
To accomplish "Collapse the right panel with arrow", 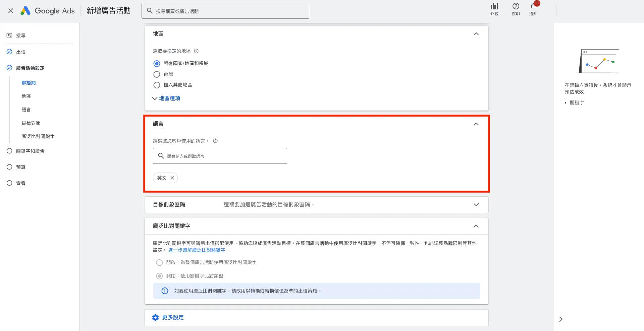I will 561,319.
